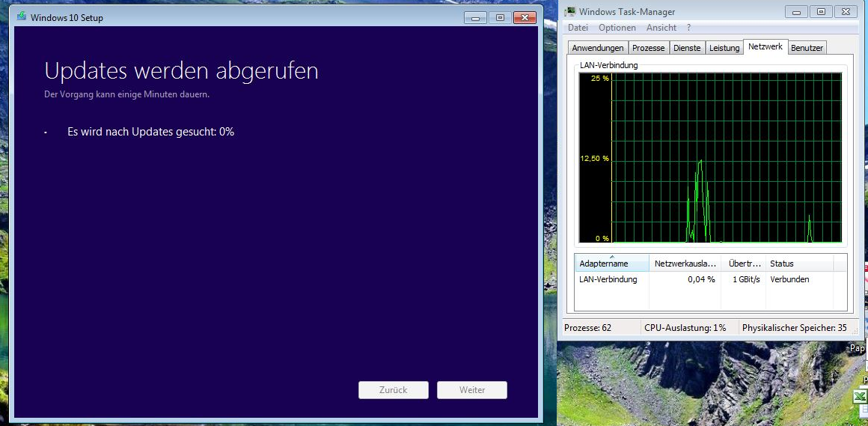Select the Netzwerk tab
The height and width of the screenshot is (426, 868).
765,46
